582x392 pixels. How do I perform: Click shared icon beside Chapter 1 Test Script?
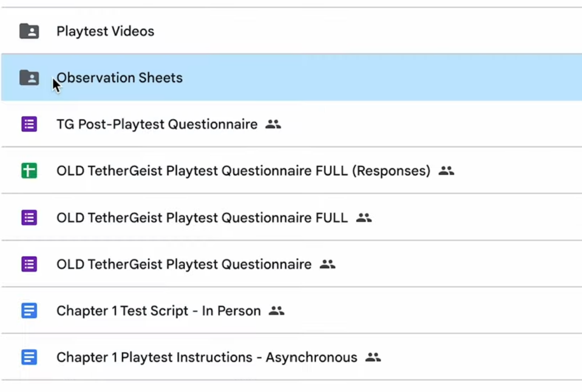[x=276, y=311]
